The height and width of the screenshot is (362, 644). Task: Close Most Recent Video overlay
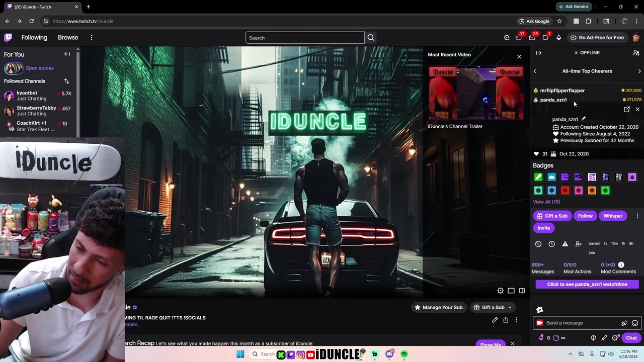519,56
